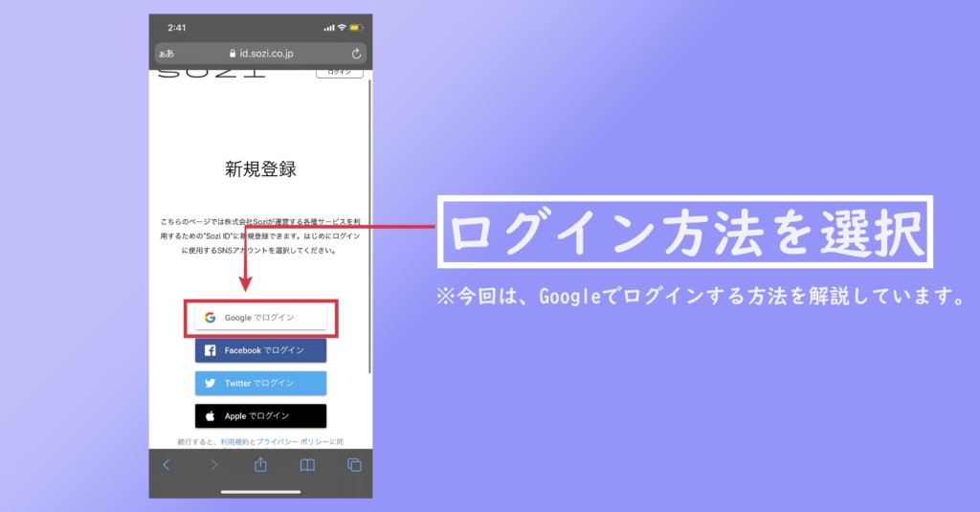The height and width of the screenshot is (512, 980).
Task: Tap the cellular signal bars icon
Action: pyautogui.click(x=329, y=28)
